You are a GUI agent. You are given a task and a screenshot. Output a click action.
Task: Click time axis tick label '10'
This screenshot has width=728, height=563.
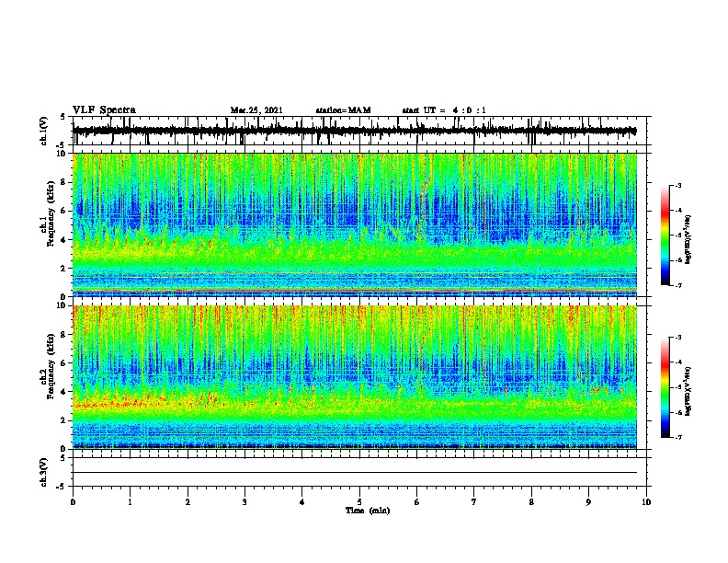pos(646,502)
